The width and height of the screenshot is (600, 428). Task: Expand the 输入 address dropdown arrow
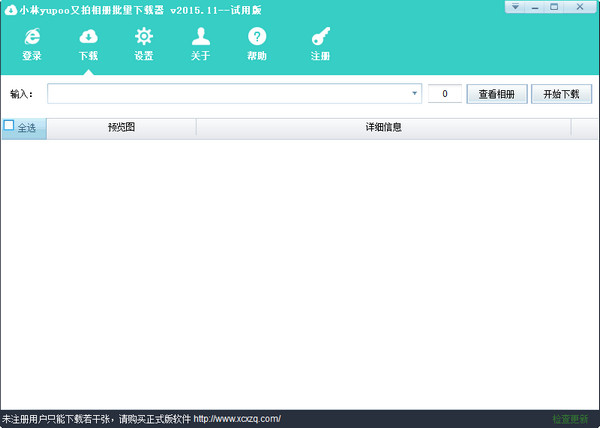(x=415, y=94)
